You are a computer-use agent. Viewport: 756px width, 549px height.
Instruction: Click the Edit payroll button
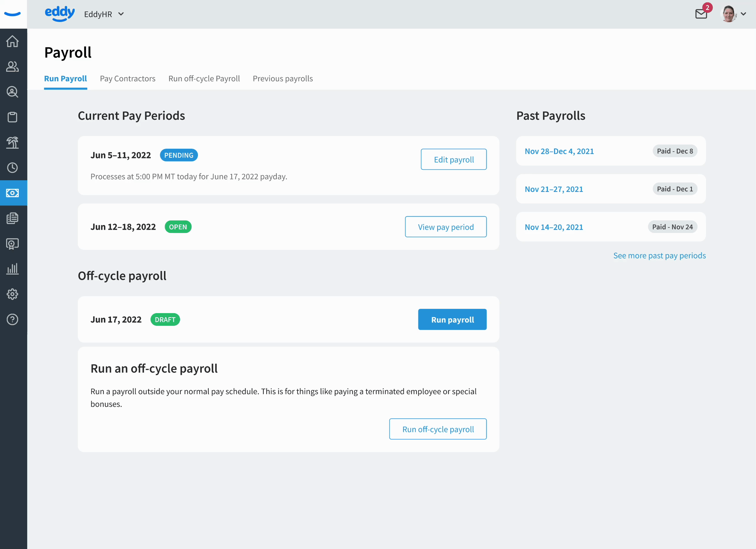453,159
